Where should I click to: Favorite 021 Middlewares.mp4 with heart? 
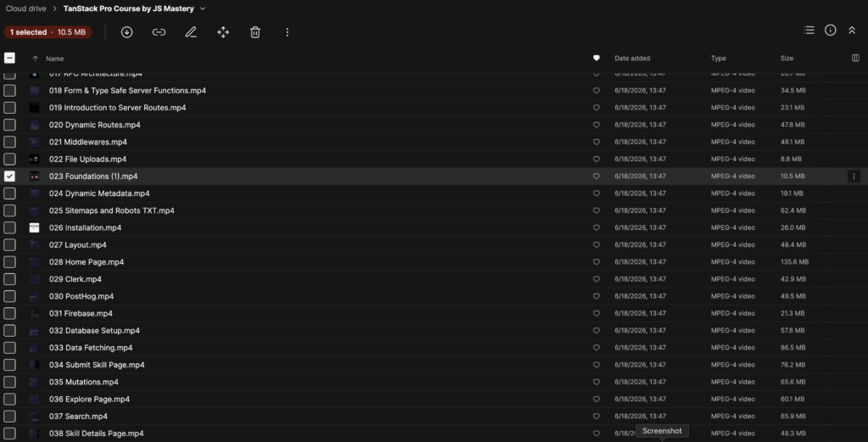596,142
